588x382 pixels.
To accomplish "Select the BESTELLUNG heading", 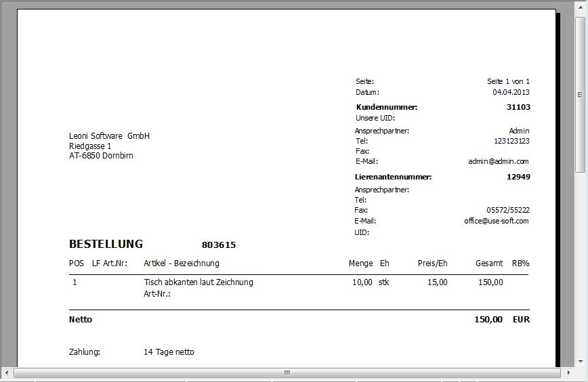I will click(106, 244).
